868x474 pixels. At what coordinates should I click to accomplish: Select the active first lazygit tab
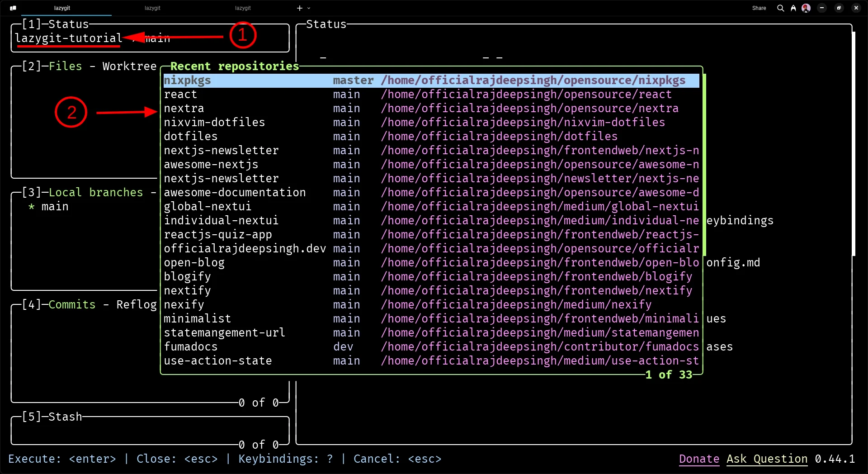pos(62,8)
